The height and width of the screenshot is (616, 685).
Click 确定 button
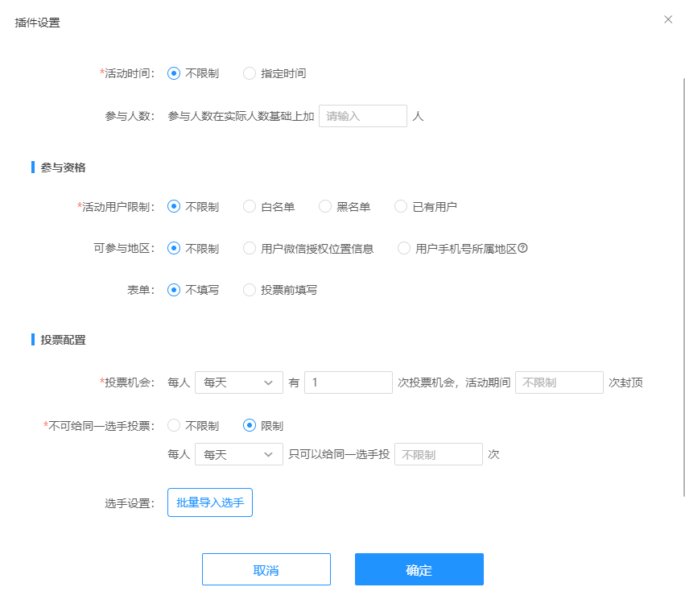[419, 569]
